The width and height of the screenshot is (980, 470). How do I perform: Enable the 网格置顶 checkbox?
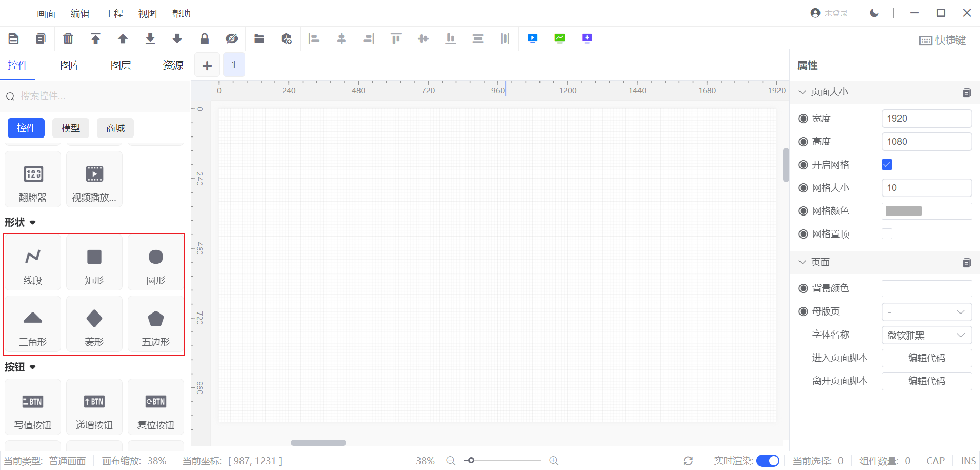click(887, 234)
